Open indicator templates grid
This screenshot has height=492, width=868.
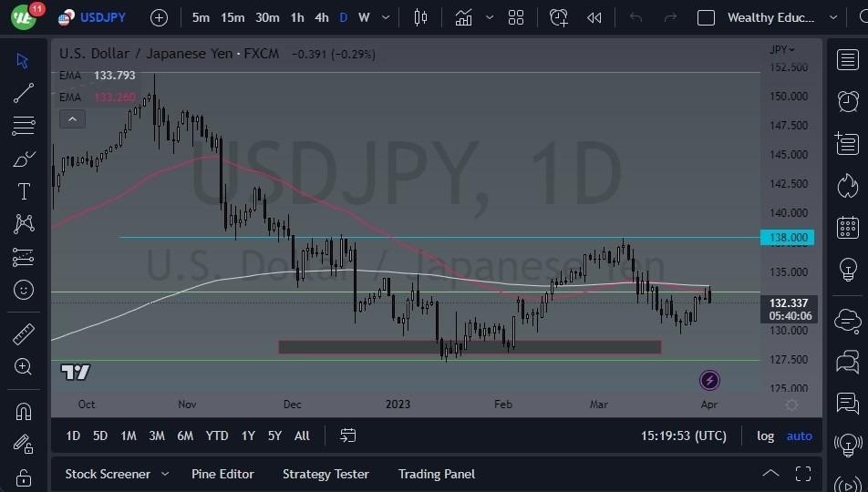[x=516, y=17]
